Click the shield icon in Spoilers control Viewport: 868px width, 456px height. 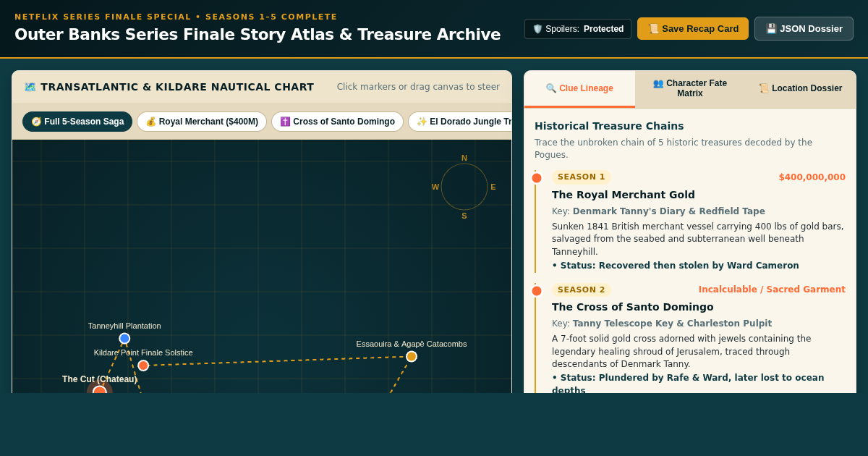pyautogui.click(x=537, y=29)
